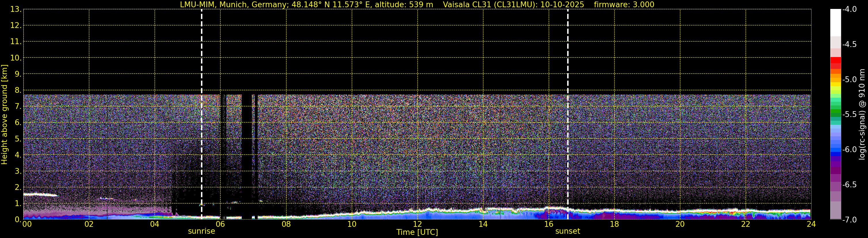The height and width of the screenshot is (238, 868).
Task: Select the green band in the colorbar
Action: click(835, 111)
